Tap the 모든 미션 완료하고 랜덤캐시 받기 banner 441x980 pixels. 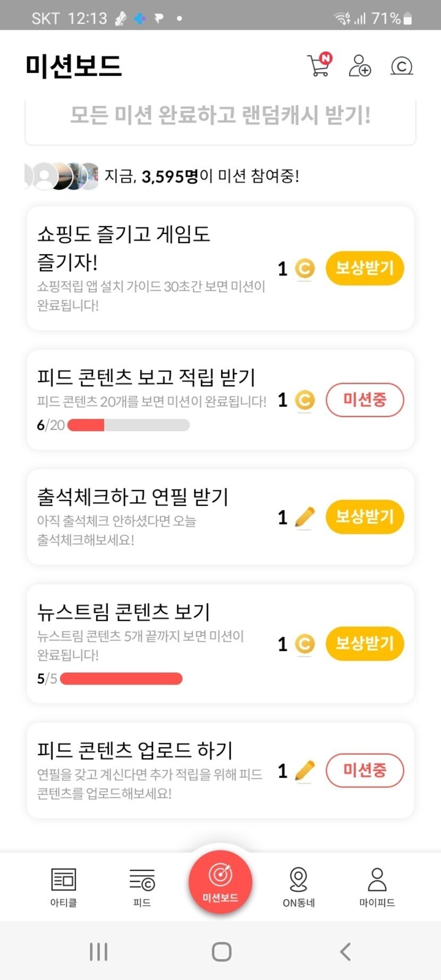click(220, 116)
